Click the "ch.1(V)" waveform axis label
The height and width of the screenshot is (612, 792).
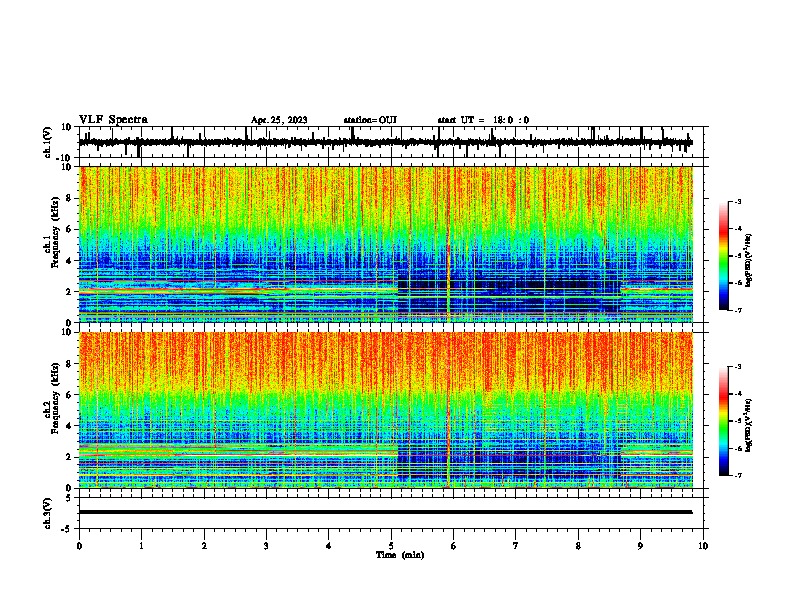[48, 142]
